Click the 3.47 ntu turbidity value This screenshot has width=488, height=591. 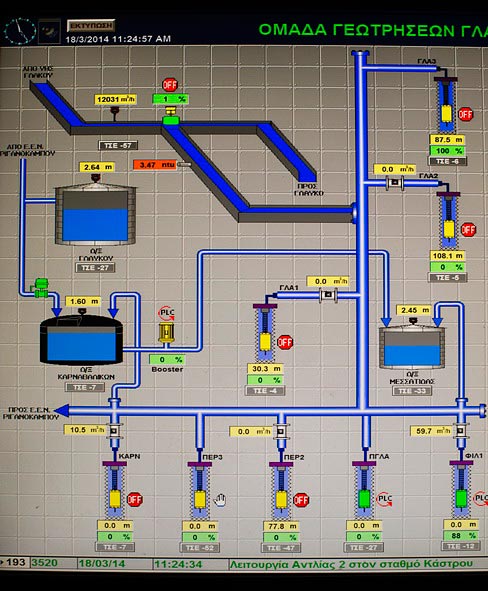[155, 165]
